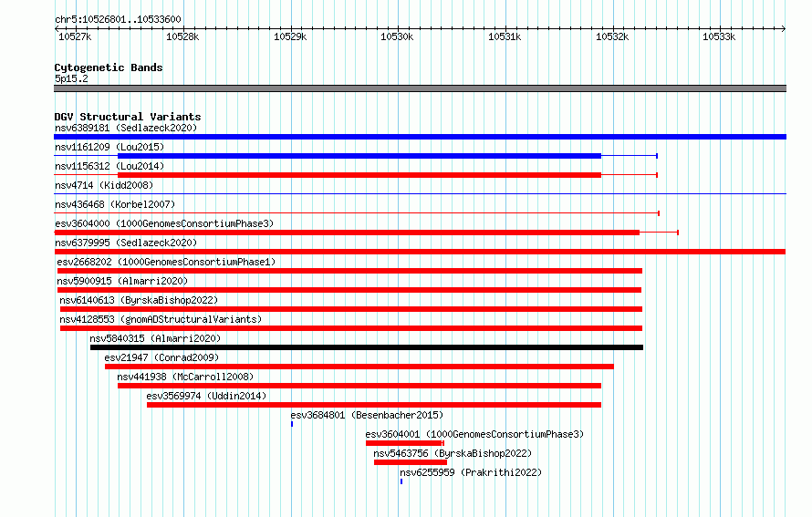The width and height of the screenshot is (812, 517).
Task: Click the blue bar of nsv6389181
Action: pos(420,137)
